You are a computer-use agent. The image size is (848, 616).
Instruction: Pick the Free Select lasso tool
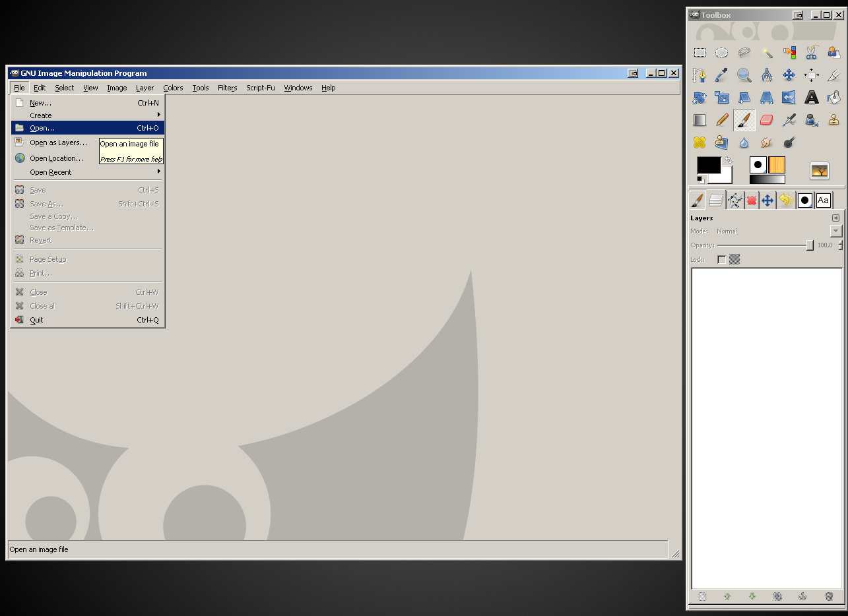pyautogui.click(x=744, y=53)
